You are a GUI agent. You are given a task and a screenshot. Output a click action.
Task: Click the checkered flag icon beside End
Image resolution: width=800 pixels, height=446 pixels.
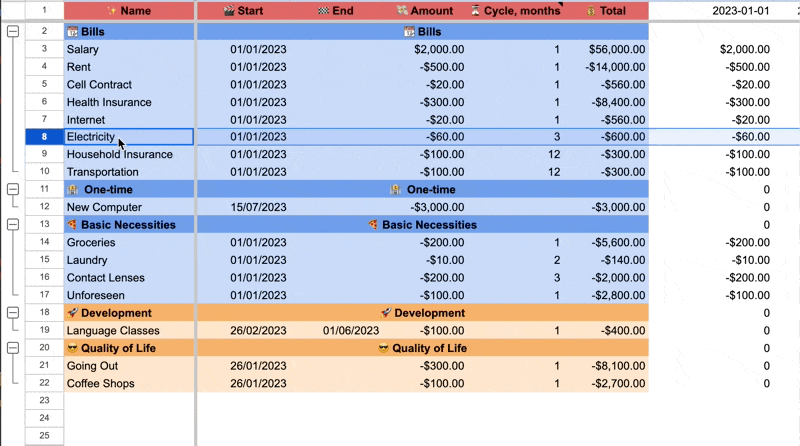tap(322, 11)
